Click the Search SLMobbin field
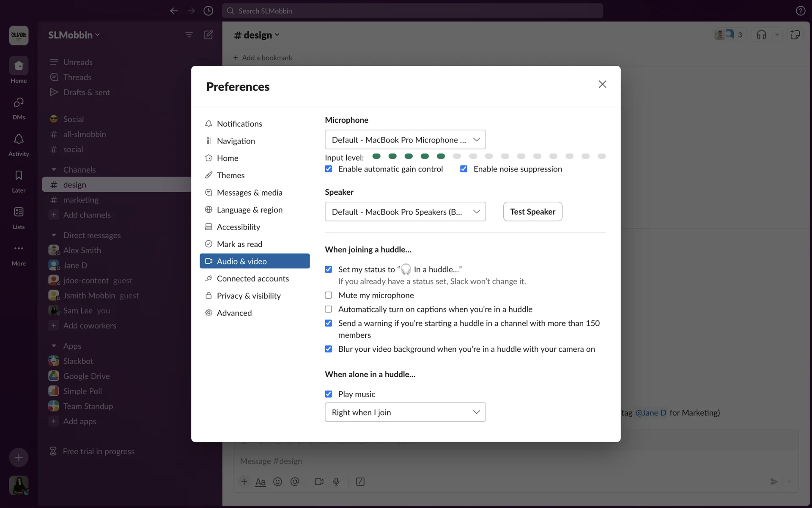This screenshot has width=812, height=508. click(412, 11)
